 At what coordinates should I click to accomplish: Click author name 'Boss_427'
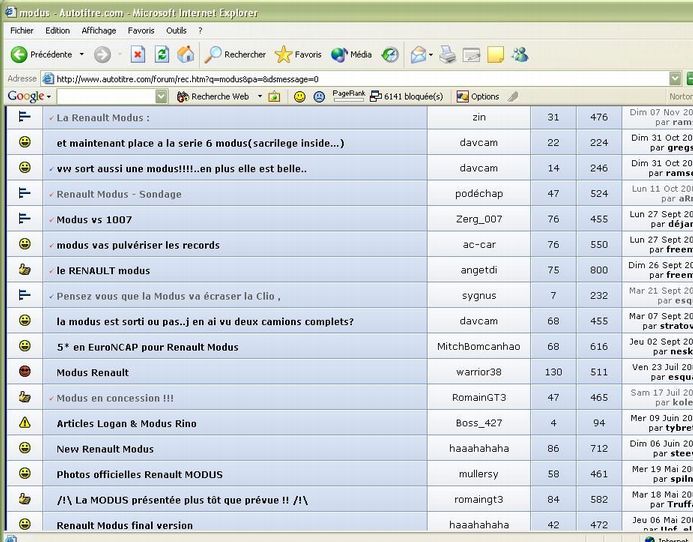point(479,423)
